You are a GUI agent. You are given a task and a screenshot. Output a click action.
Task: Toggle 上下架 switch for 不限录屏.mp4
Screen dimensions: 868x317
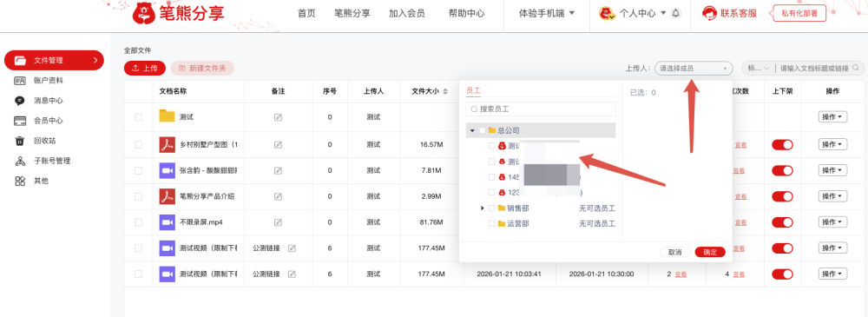tap(782, 222)
